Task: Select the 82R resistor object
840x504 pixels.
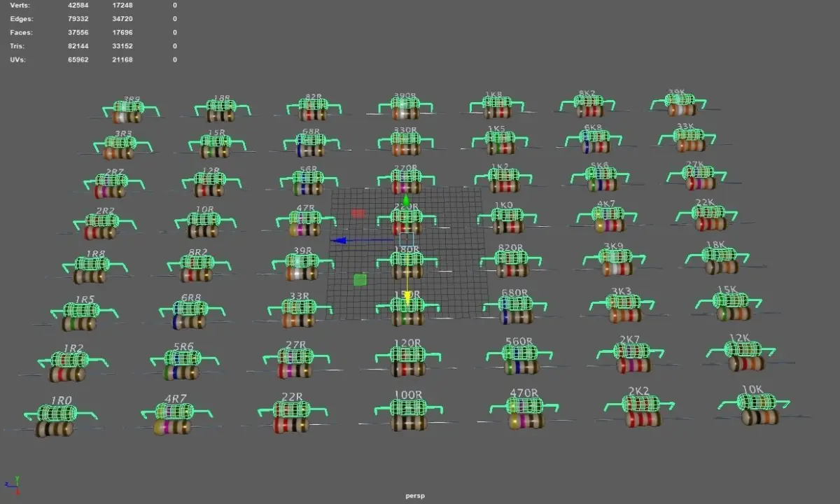Action: tap(314, 111)
